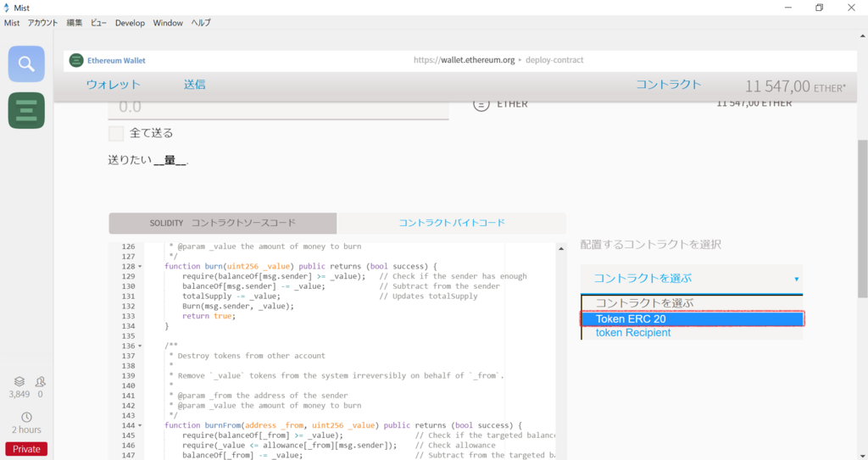868x460 pixels.
Task: Select Token ERC 20 from the list
Action: (693, 319)
